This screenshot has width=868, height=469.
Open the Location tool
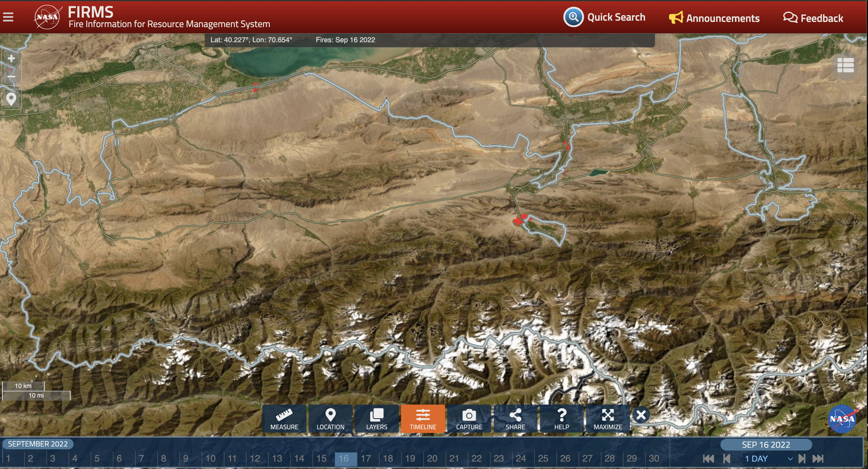coord(330,419)
